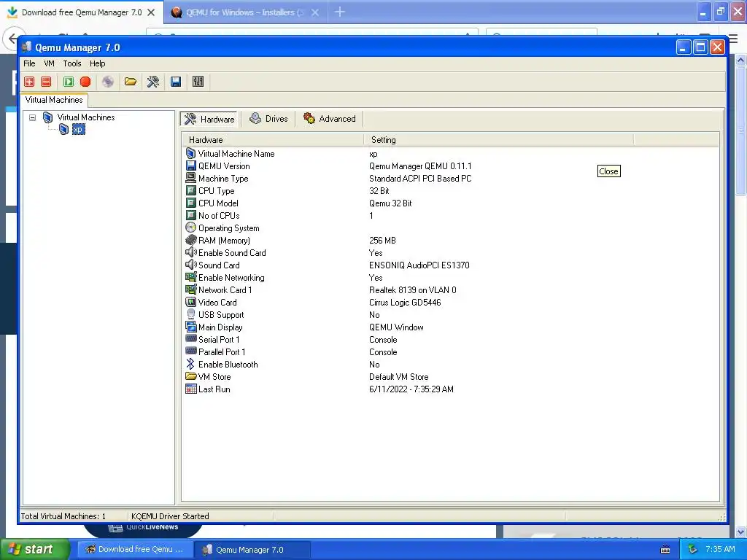Open the yellow folder toolbar icon
747x560 pixels.
[131, 82]
